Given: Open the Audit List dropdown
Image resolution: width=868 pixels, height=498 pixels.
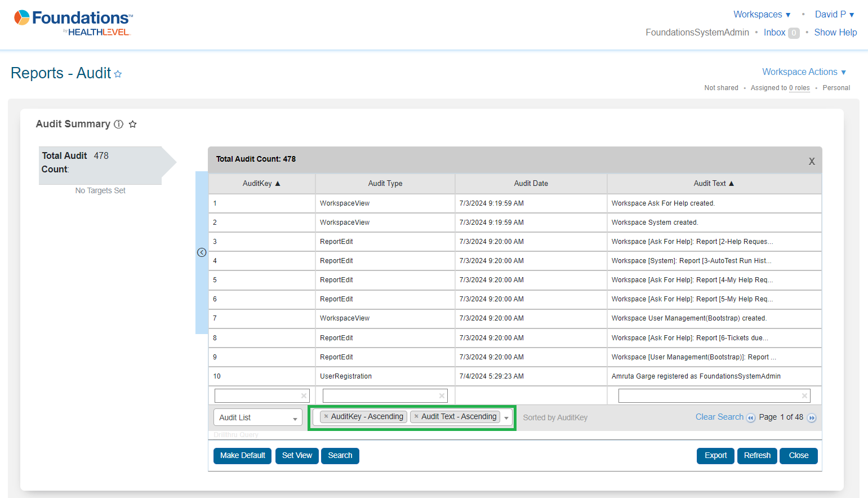Looking at the screenshot, I should coord(258,417).
